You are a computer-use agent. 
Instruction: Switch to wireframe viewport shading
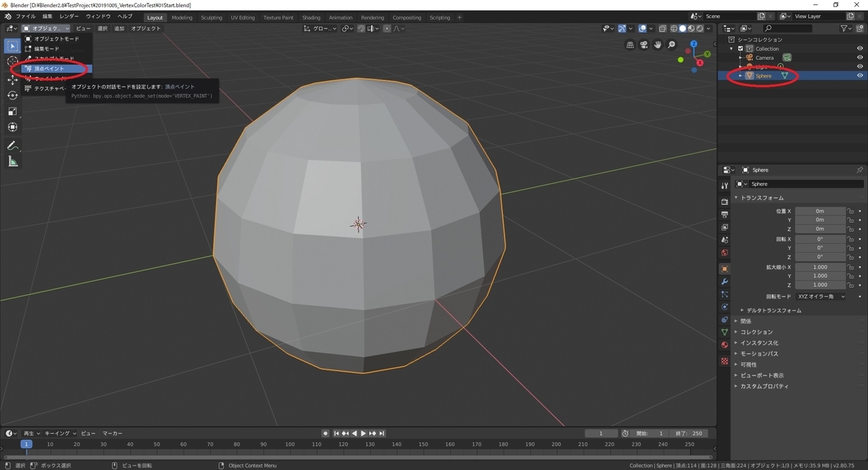pyautogui.click(x=673, y=28)
